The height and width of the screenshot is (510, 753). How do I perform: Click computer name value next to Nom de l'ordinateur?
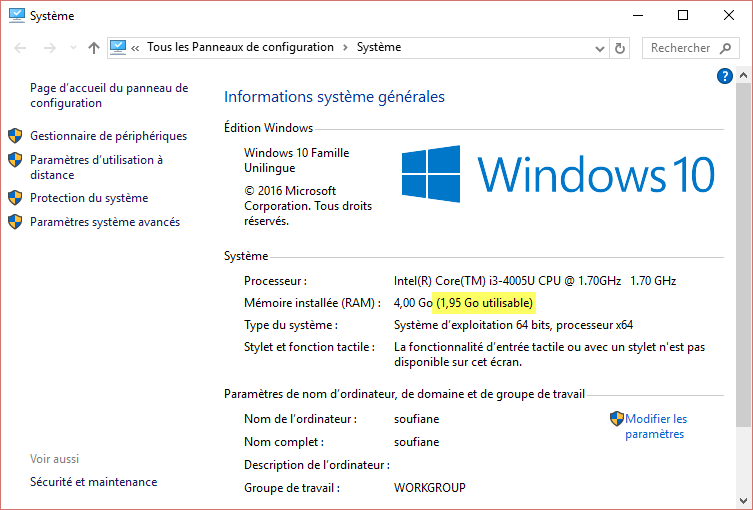[x=416, y=419]
